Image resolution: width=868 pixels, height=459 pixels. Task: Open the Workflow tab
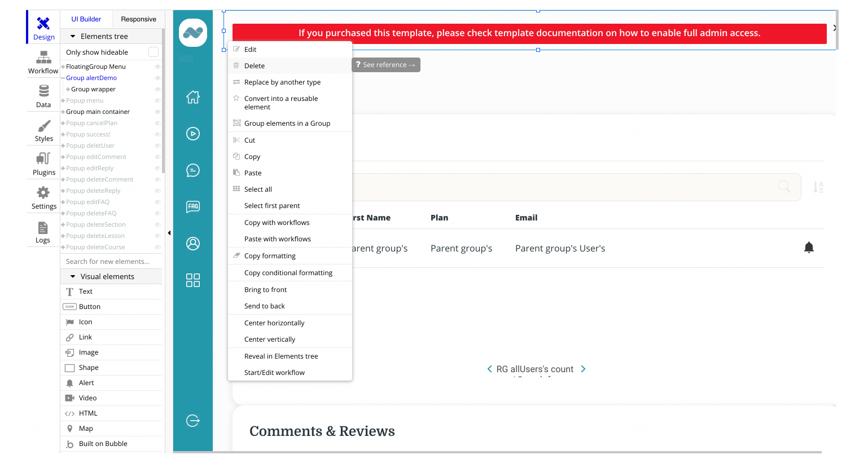[x=43, y=62]
